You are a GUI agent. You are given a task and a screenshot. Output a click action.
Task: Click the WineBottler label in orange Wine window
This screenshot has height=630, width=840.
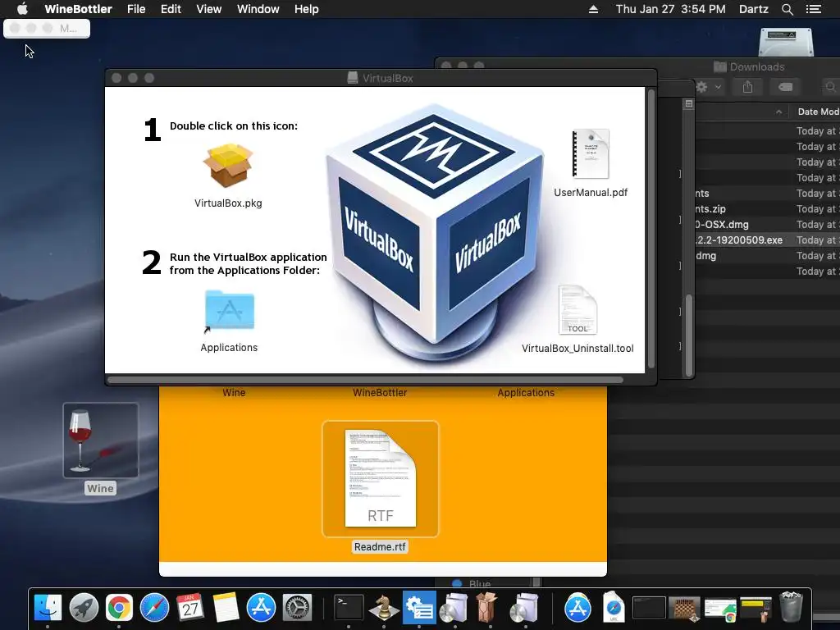380,393
